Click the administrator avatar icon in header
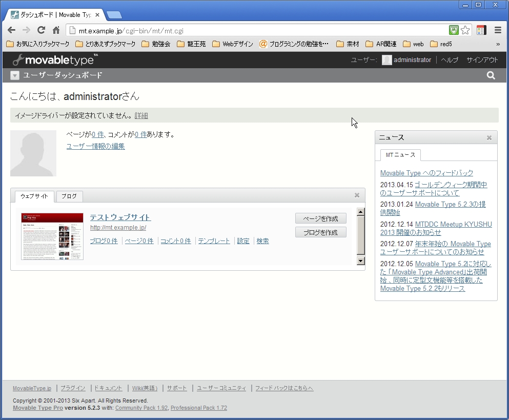Image resolution: width=509 pixels, height=420 pixels. [386, 60]
